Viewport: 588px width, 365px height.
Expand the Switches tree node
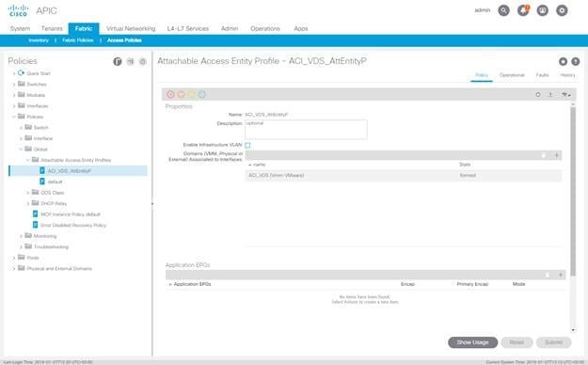click(x=14, y=85)
